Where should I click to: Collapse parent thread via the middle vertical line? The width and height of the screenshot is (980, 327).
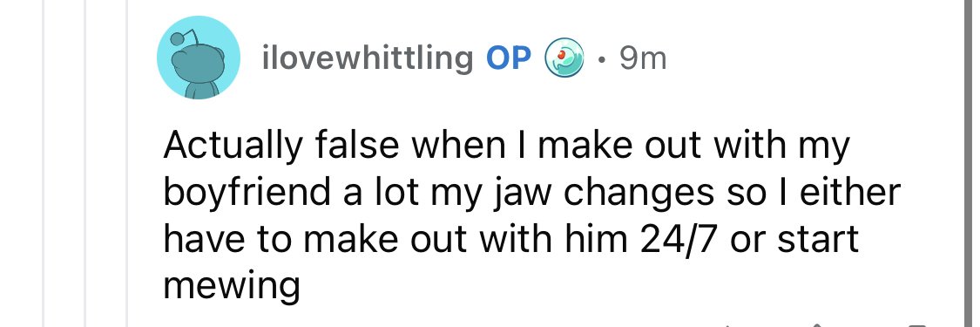(85, 163)
